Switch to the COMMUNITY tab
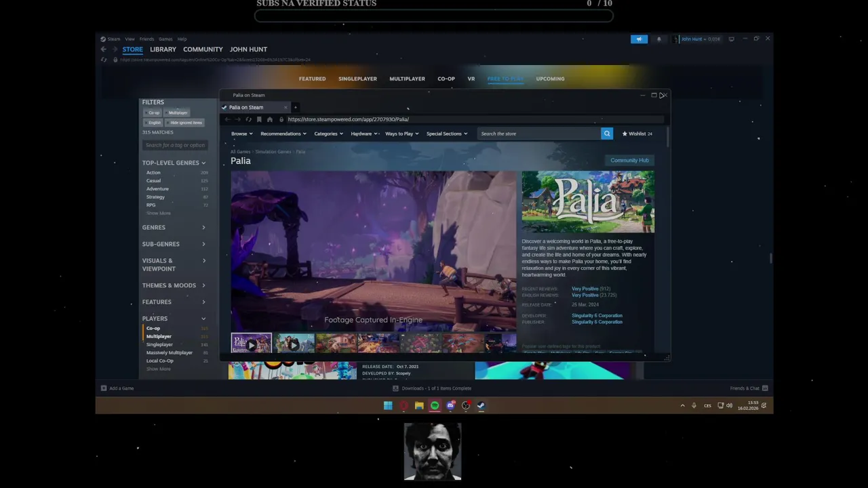This screenshot has height=488, width=868. pyautogui.click(x=203, y=49)
